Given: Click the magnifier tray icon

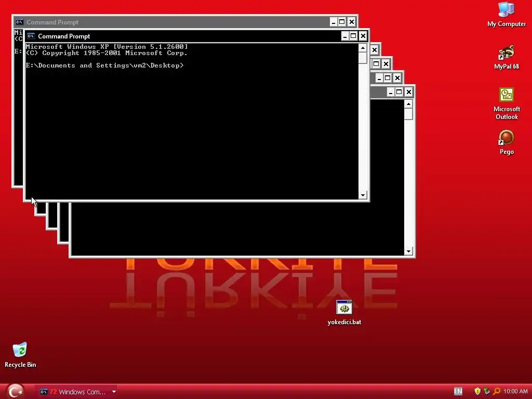Looking at the screenshot, I should point(496,391).
